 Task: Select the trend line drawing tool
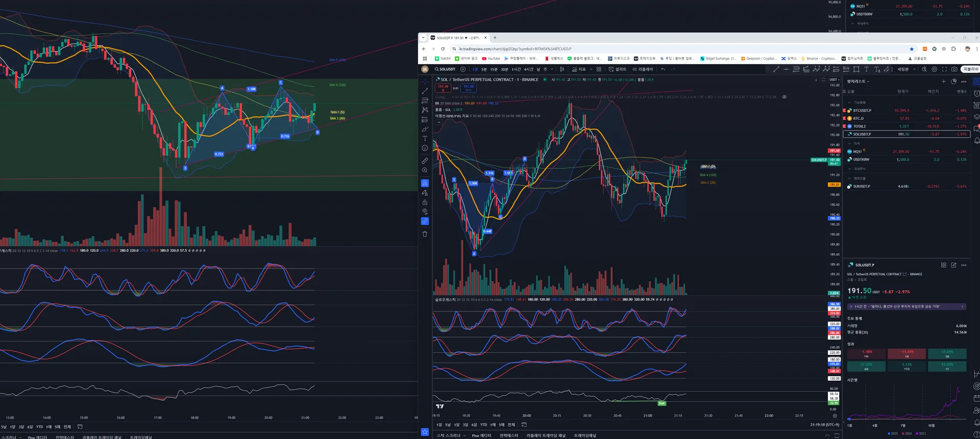425,91
